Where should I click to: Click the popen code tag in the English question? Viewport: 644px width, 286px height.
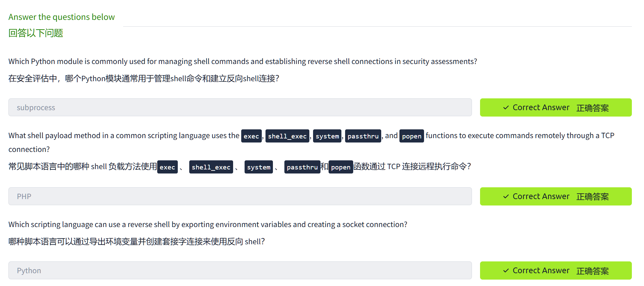(x=412, y=136)
